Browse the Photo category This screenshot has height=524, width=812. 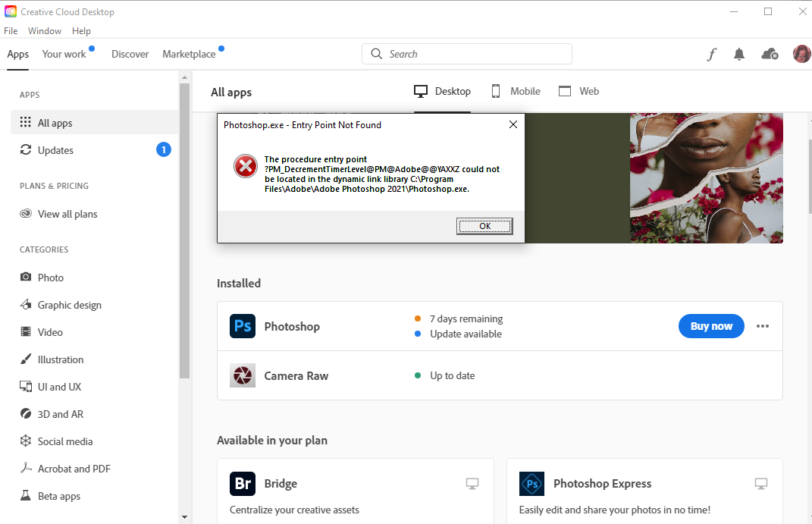click(94, 278)
